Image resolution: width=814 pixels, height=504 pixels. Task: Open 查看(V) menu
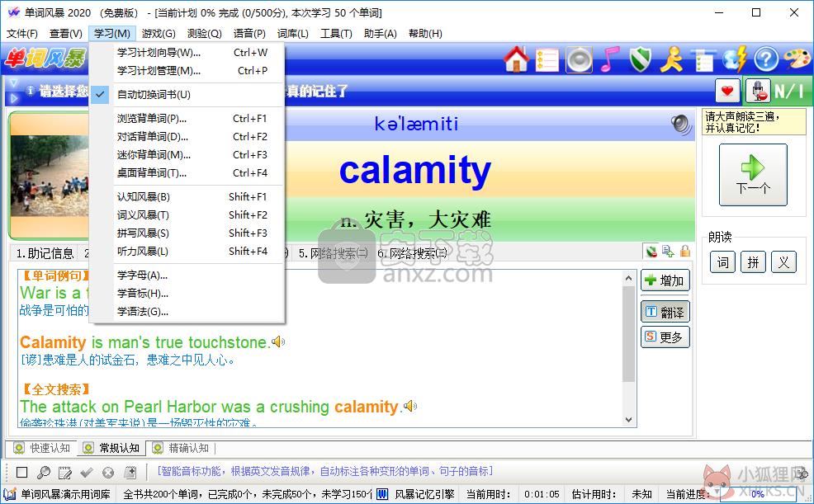click(x=66, y=34)
